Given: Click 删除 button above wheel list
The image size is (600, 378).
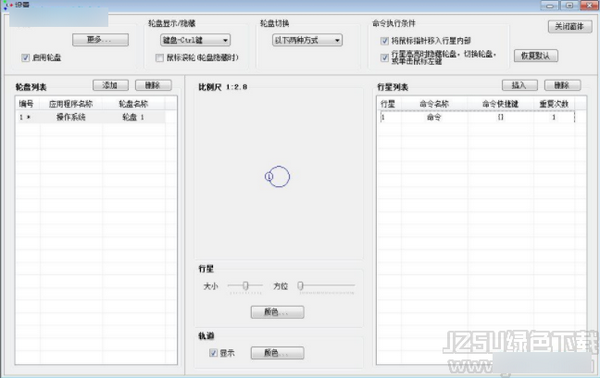Looking at the screenshot, I should click(153, 85).
